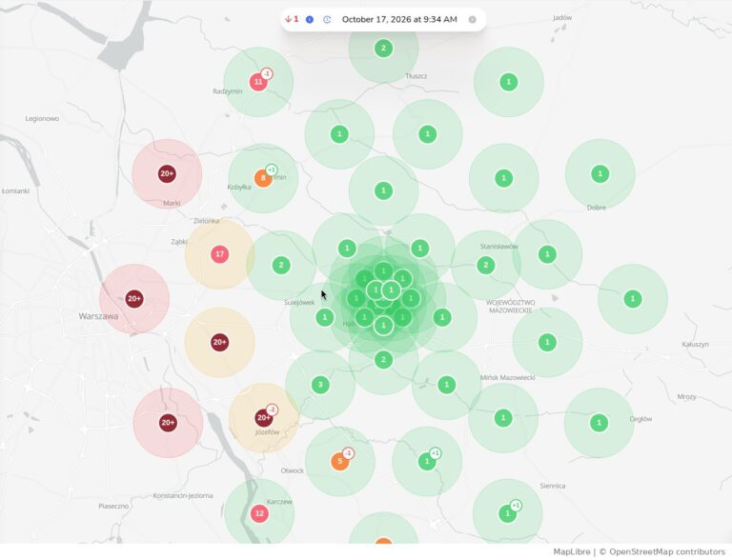Click the grey next-time arrow button
Viewport: 732px width, 560px height.
click(473, 20)
